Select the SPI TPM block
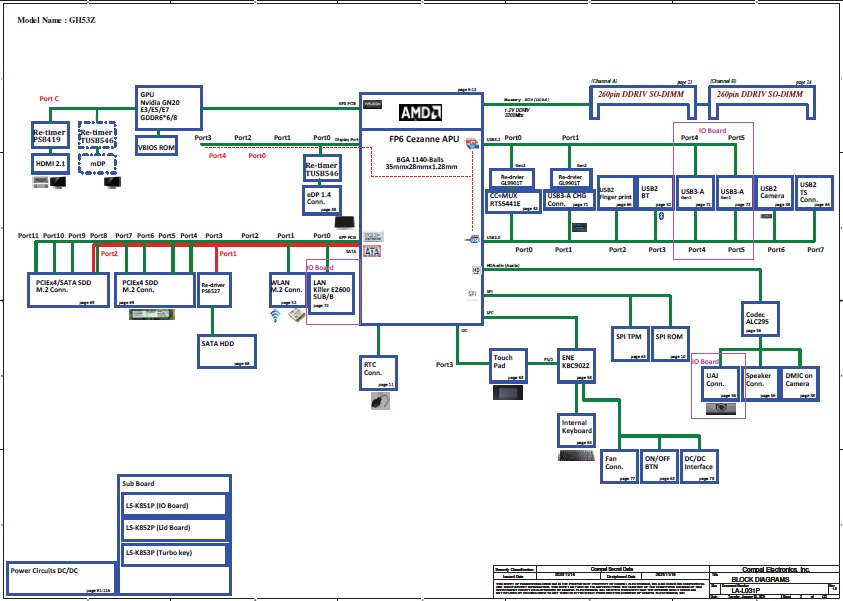Image resolution: width=843 pixels, height=601 pixels. (x=631, y=344)
